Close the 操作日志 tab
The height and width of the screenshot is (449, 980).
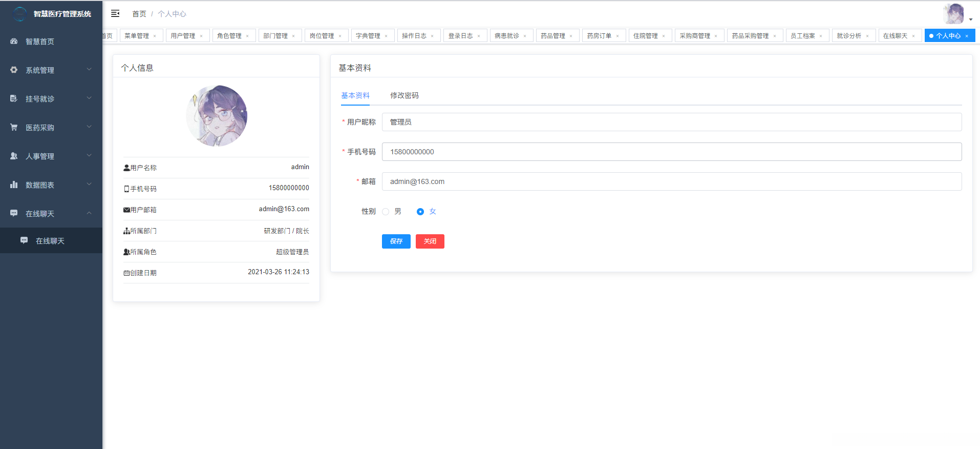coord(432,36)
